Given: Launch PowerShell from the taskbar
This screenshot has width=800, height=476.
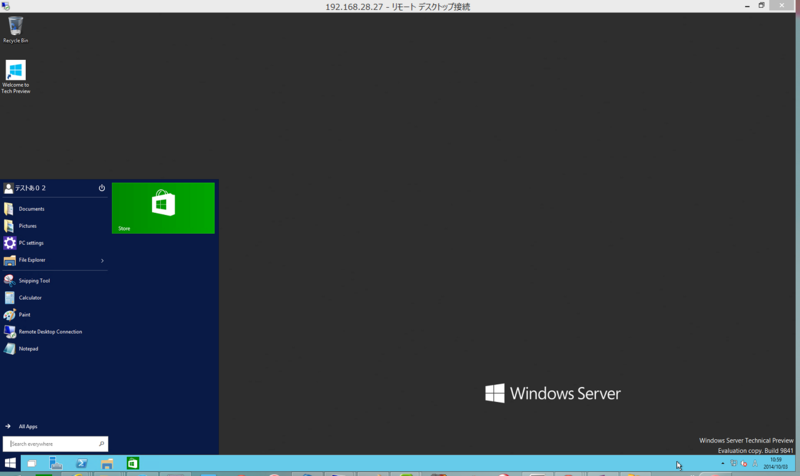Looking at the screenshot, I should pos(82,463).
